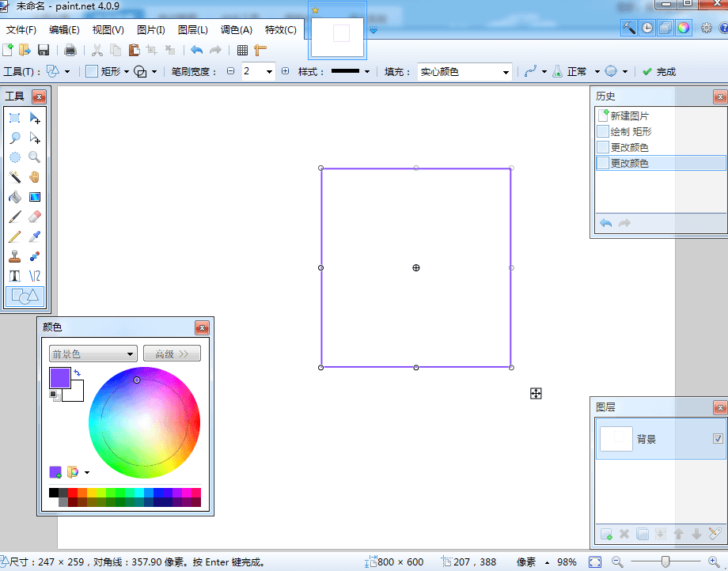
Task: Activate the Color Picker eyedropper tool
Action: pos(35,236)
